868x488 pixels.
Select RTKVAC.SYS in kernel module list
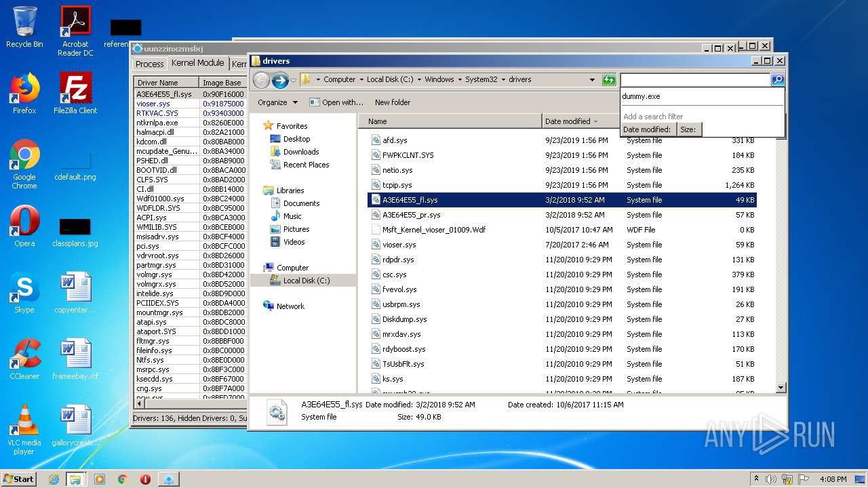[x=190, y=113]
